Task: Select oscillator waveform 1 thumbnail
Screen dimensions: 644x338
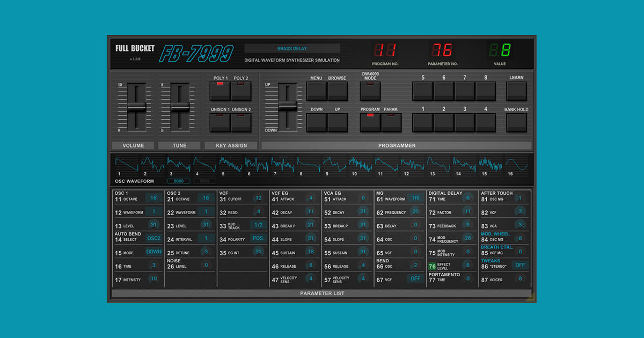Action: pyautogui.click(x=126, y=164)
